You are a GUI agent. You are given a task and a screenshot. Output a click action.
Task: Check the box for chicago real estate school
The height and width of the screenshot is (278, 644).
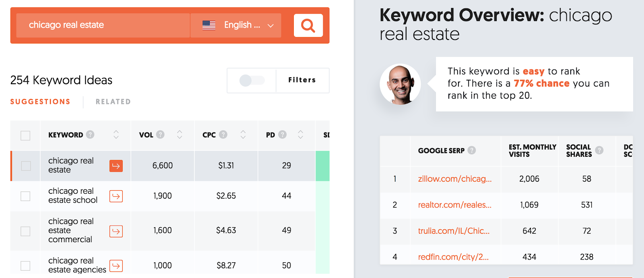point(25,196)
